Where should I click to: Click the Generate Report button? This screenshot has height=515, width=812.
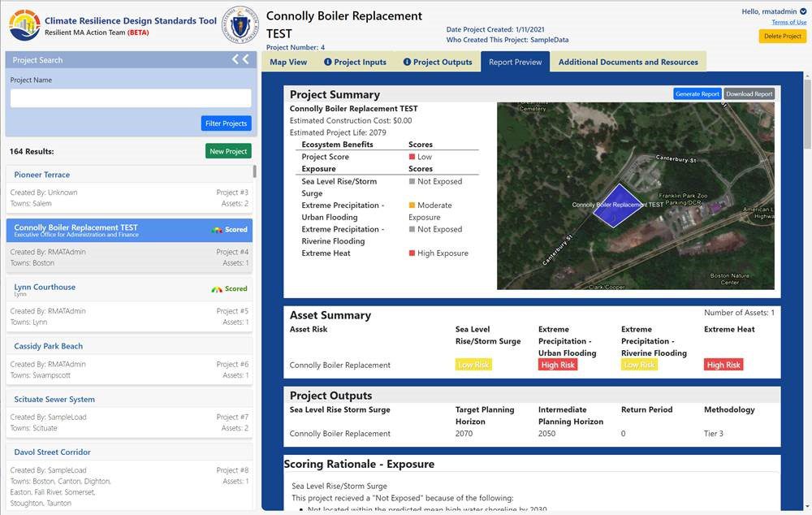pos(698,93)
